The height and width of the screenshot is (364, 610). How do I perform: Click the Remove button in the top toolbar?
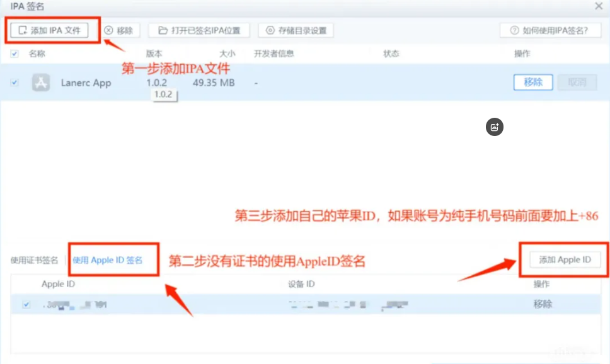tap(118, 30)
